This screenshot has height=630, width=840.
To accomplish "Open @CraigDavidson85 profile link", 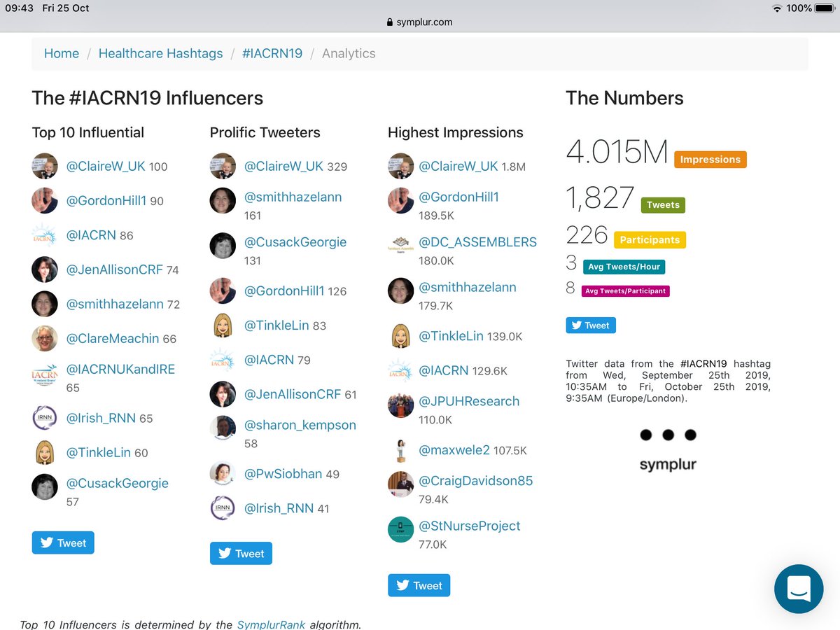I will coord(476,481).
